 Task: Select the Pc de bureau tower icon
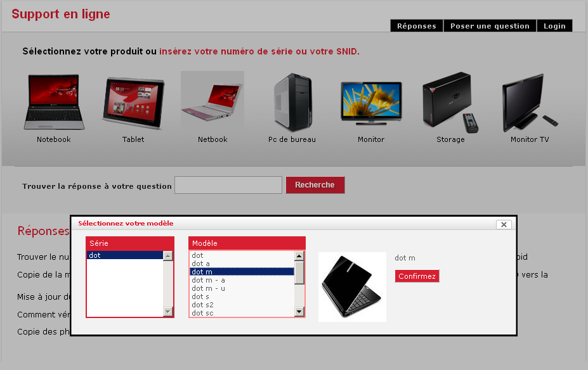(293, 102)
